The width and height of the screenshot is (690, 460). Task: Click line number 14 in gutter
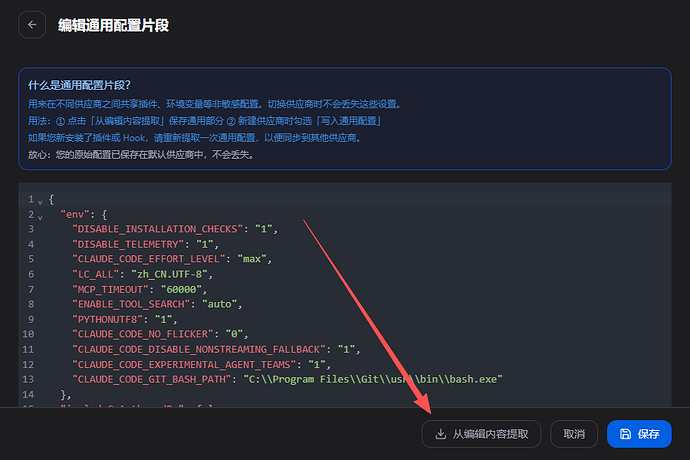pyautogui.click(x=28, y=394)
